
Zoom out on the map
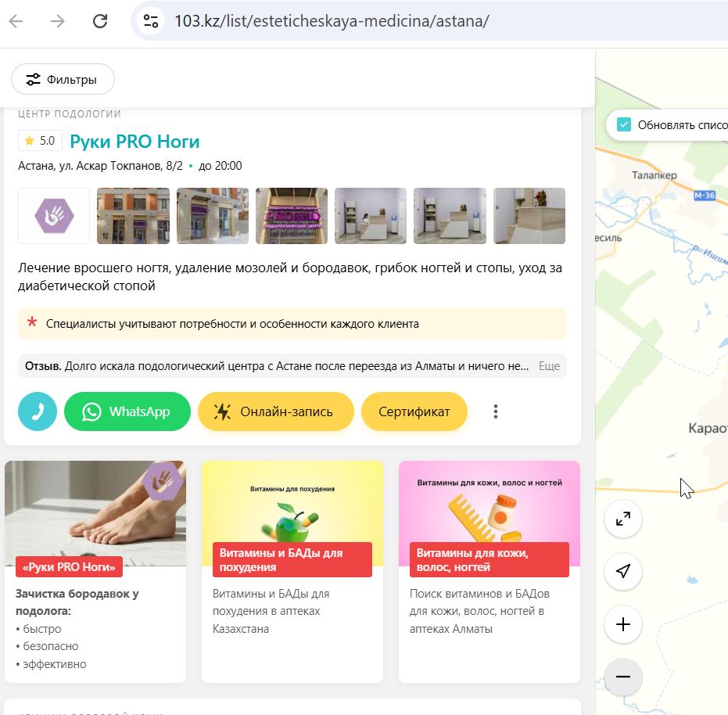click(623, 677)
